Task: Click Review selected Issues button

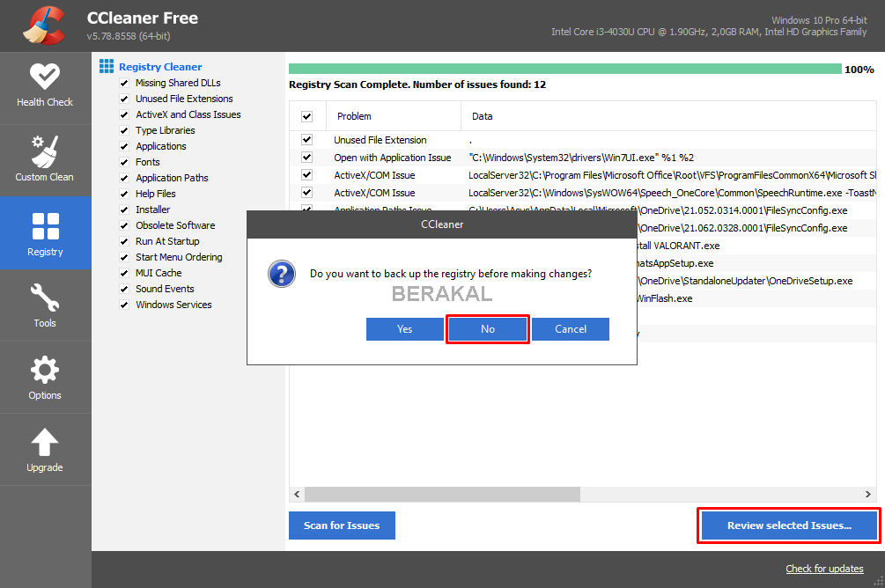Action: click(789, 526)
